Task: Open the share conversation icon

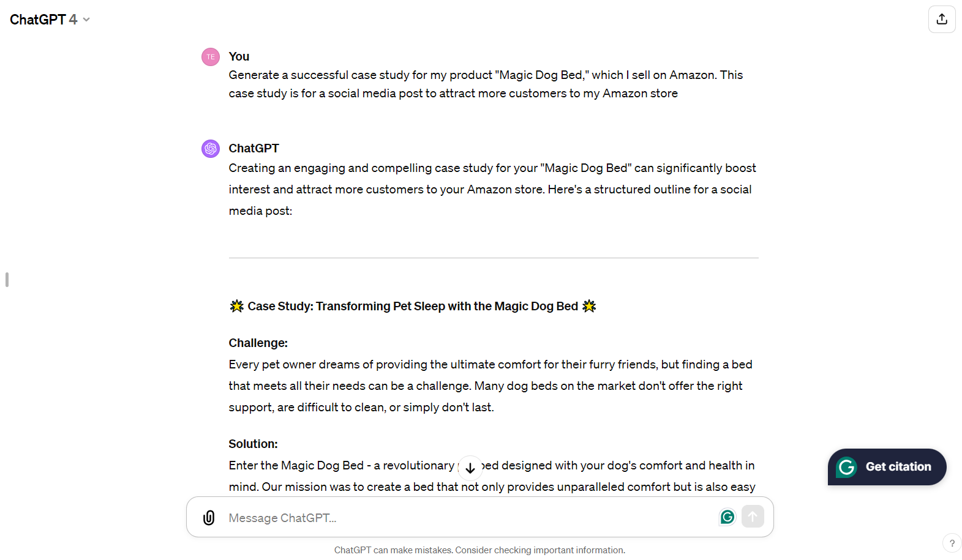Action: click(941, 19)
